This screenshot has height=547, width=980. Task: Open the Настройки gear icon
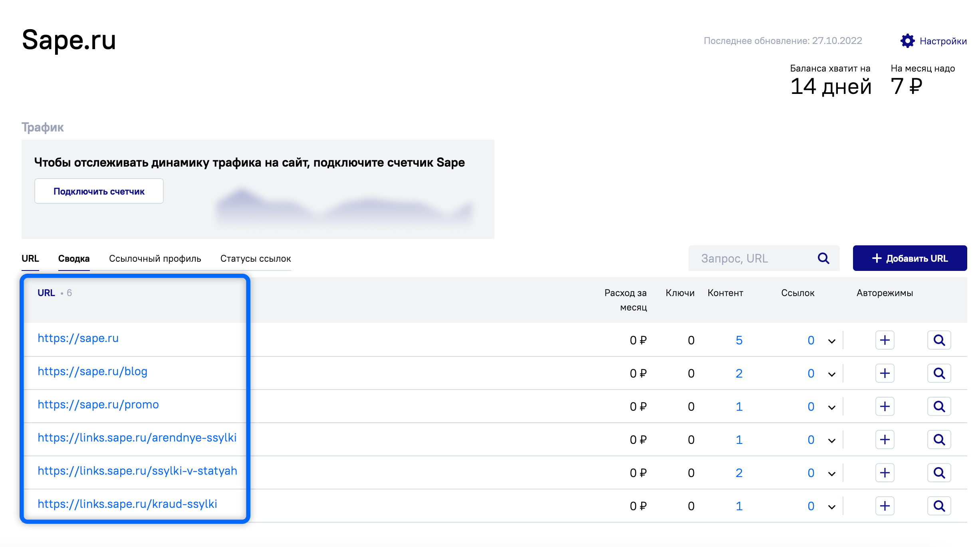(x=907, y=41)
